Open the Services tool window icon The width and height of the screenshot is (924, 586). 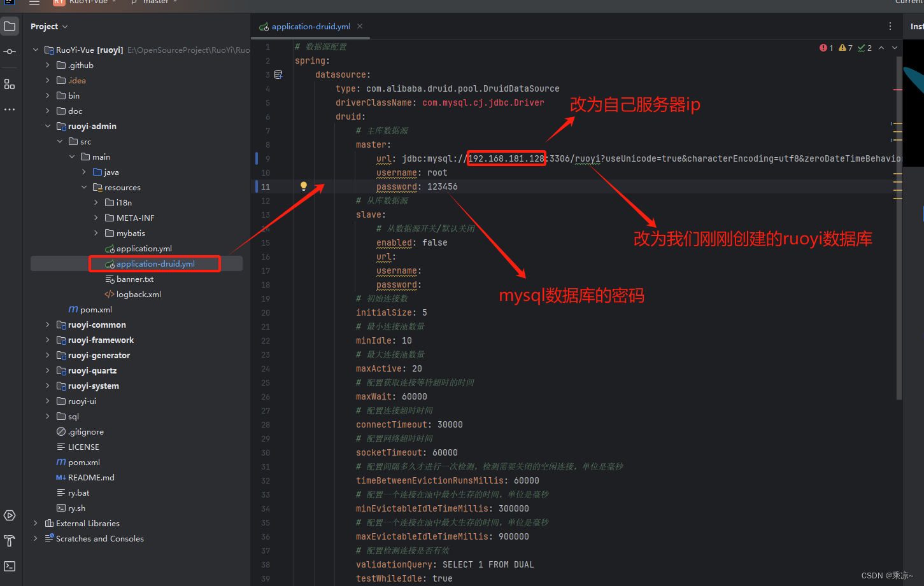tap(10, 515)
